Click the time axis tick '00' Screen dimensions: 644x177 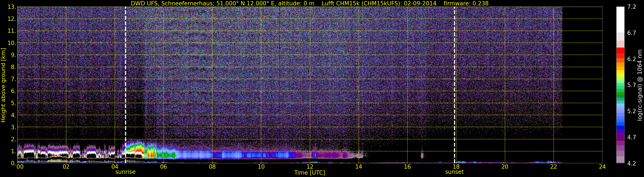[x=20, y=167]
